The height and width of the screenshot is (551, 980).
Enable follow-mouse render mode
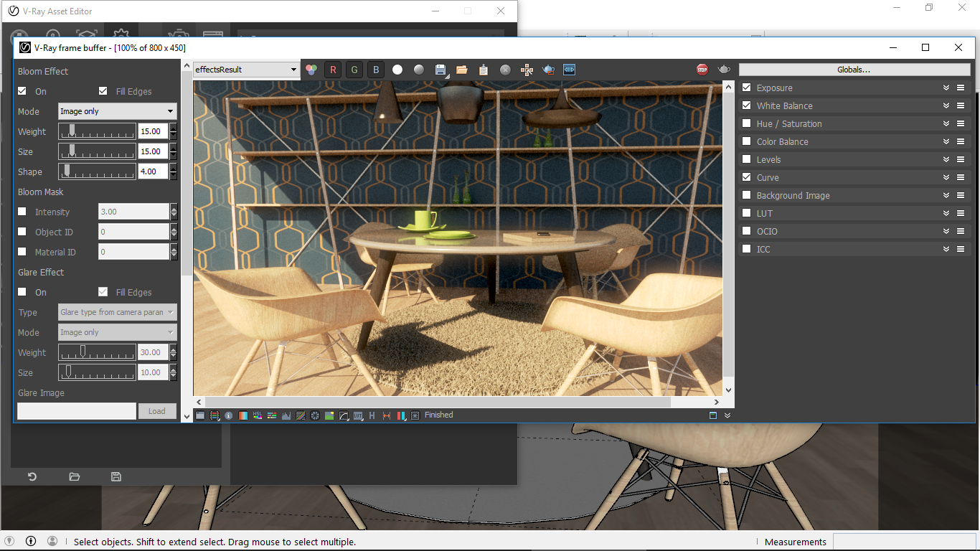(527, 69)
